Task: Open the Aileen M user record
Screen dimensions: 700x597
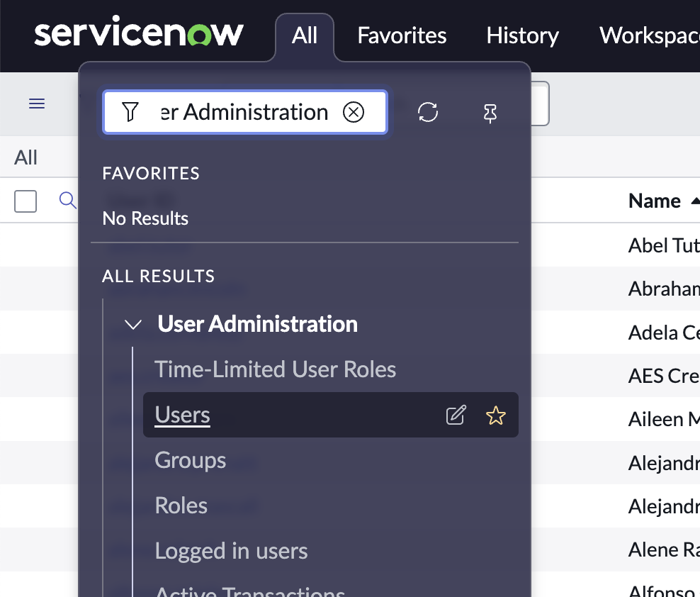Action: pyautogui.click(x=664, y=419)
